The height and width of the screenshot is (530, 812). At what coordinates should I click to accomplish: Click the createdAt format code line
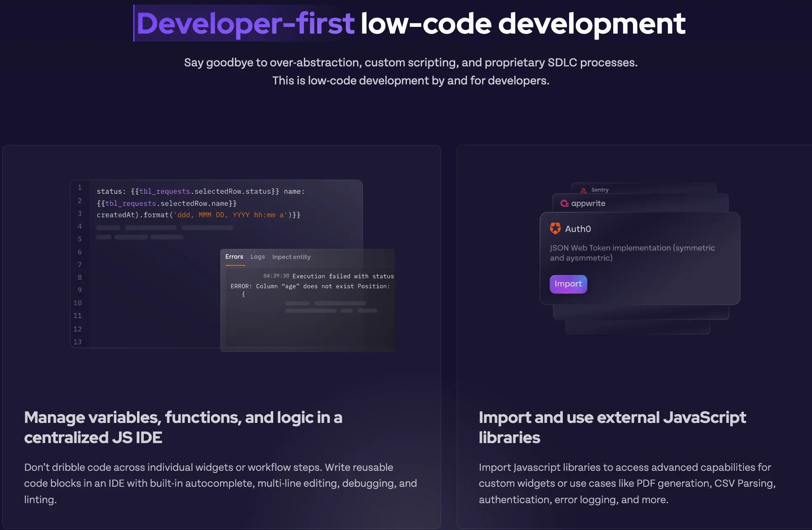point(198,215)
